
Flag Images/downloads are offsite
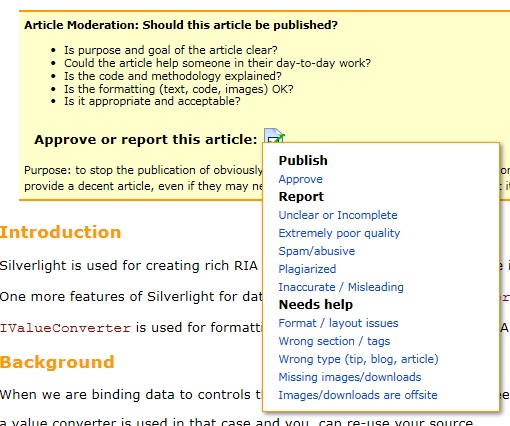(358, 395)
